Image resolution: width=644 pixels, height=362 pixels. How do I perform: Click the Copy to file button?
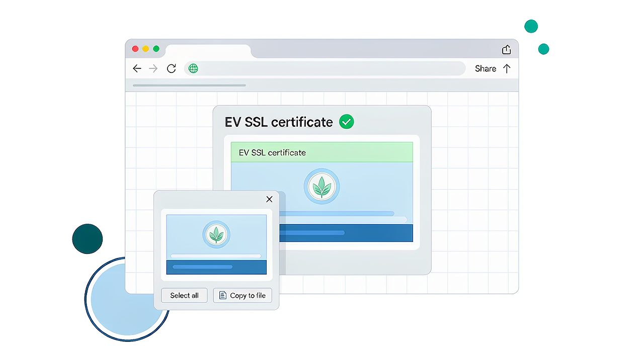(x=243, y=295)
